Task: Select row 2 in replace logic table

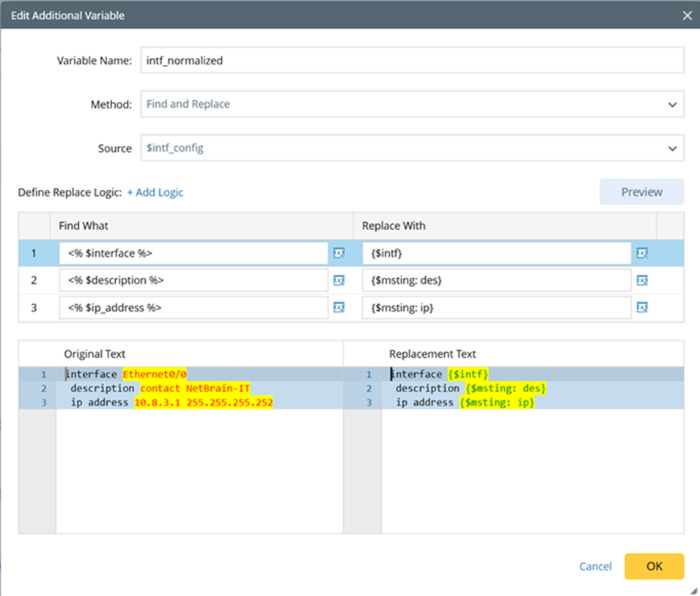Action: pos(34,280)
